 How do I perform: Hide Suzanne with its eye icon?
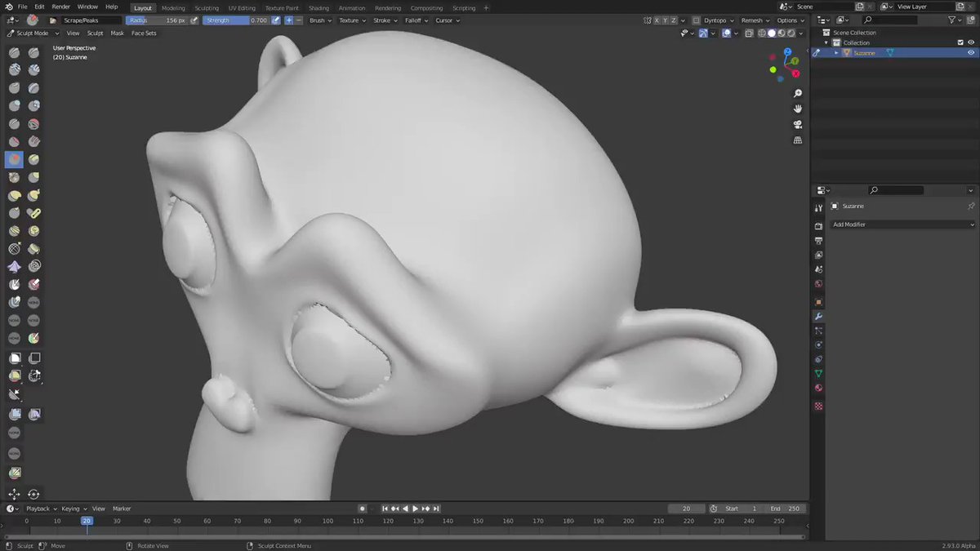coord(971,52)
